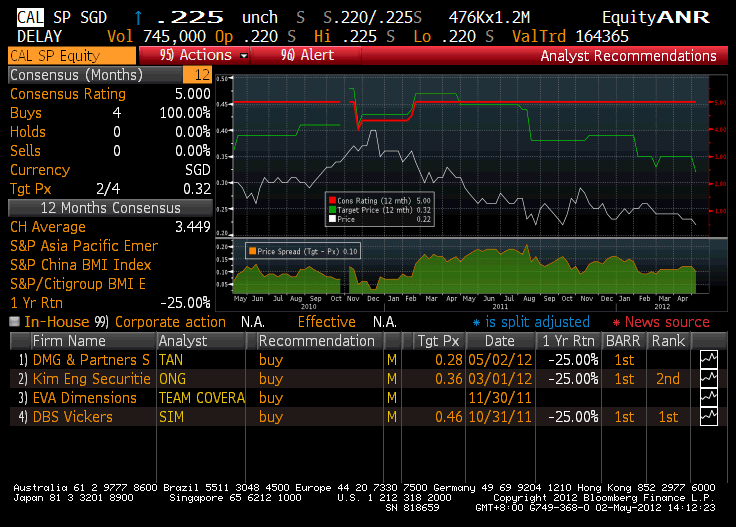Open 99) Corporate action link
Viewport: 736px width, 527px height.
click(x=160, y=322)
